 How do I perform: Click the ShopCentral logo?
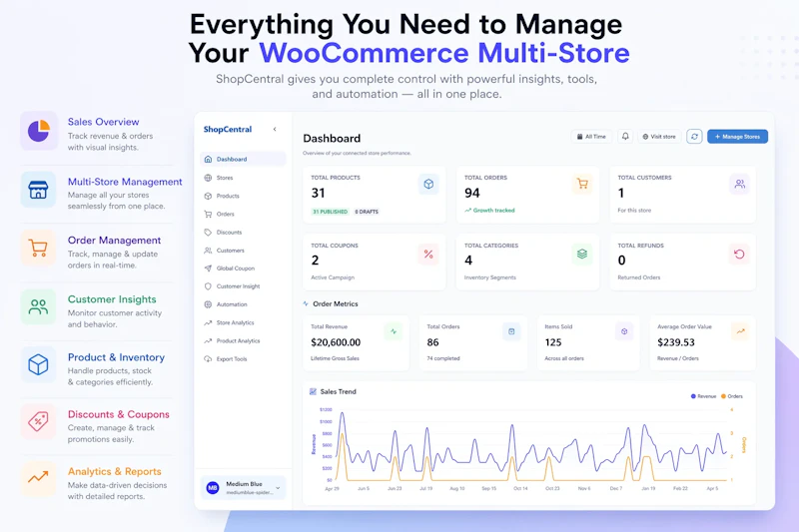click(x=228, y=130)
